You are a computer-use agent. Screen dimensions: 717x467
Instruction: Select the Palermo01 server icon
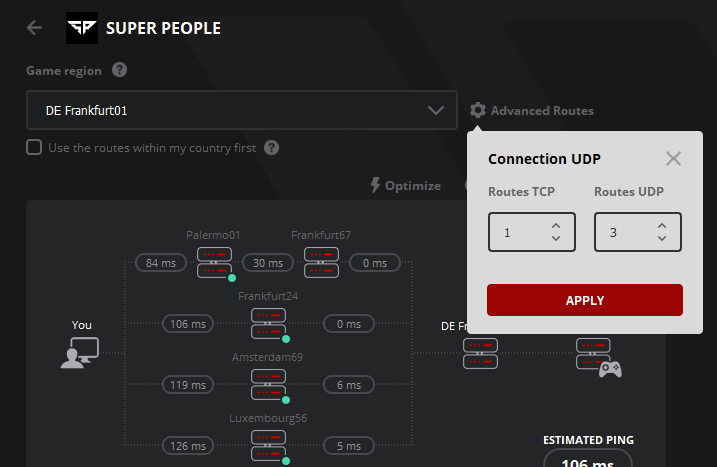pyautogui.click(x=214, y=263)
